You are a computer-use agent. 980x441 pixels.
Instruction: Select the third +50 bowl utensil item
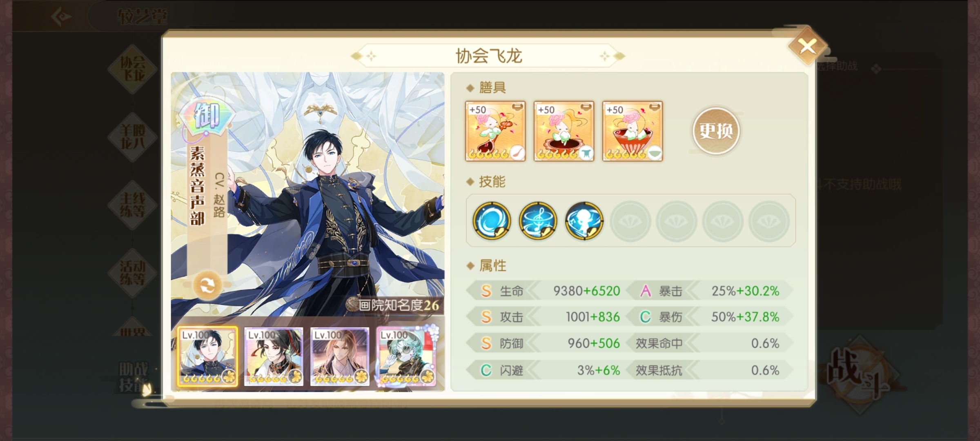point(633,131)
